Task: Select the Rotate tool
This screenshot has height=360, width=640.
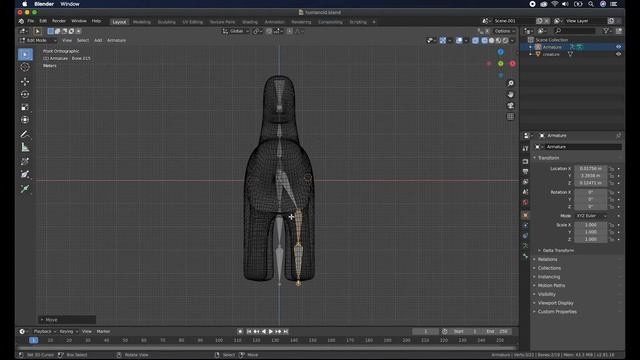Action: point(25,94)
